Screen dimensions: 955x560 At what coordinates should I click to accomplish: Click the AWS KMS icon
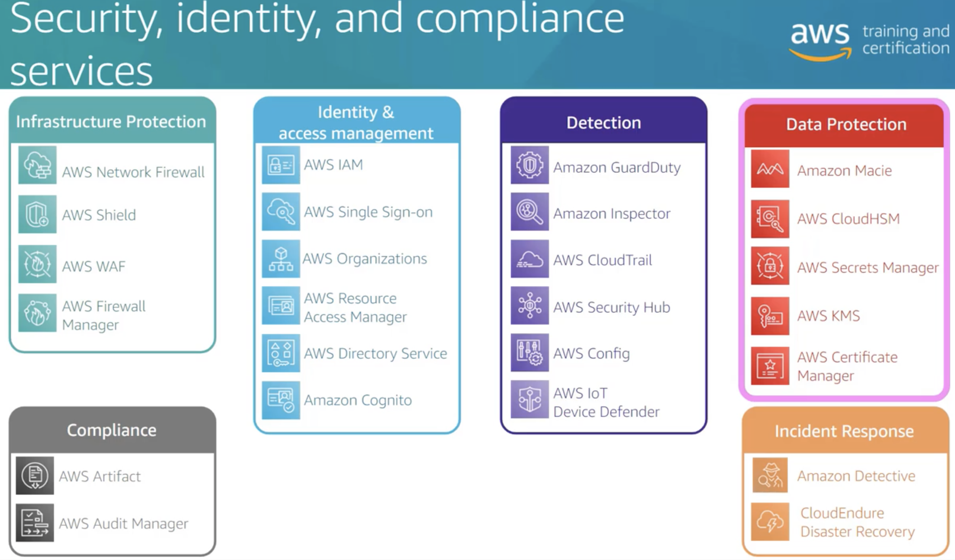pos(770,316)
